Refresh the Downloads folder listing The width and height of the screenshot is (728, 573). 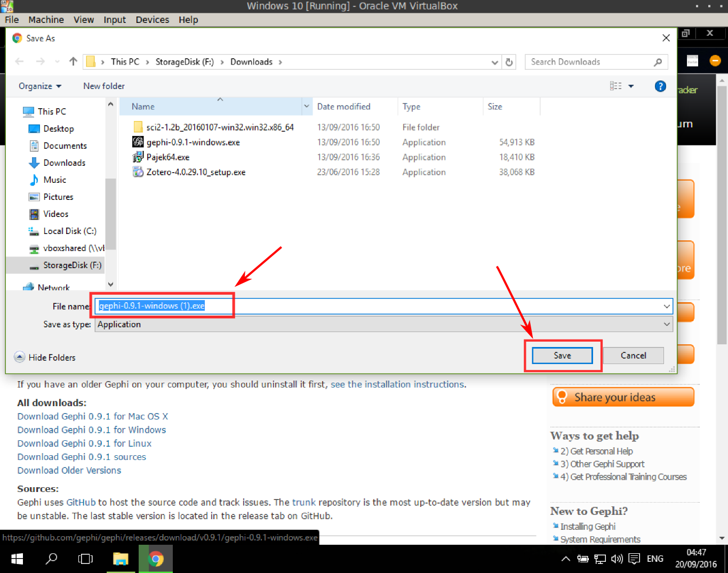pos(509,62)
